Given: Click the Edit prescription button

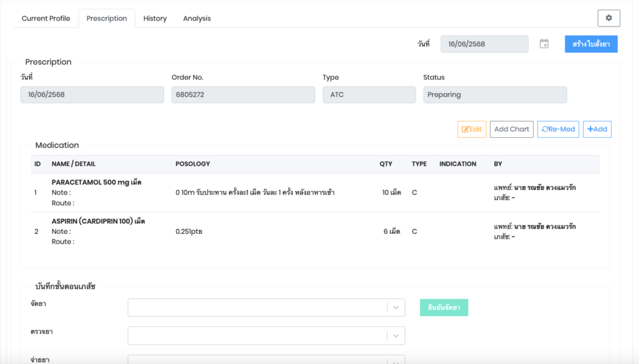Looking at the screenshot, I should click(x=472, y=129).
